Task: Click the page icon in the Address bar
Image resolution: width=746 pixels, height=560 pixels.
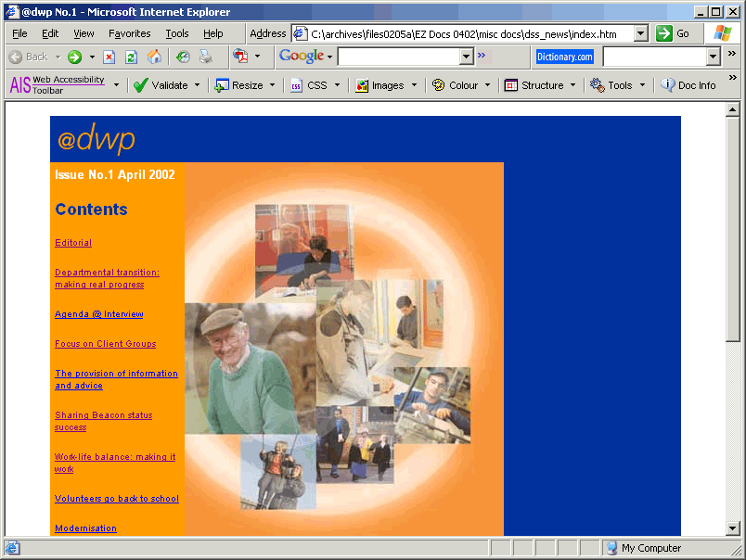Action: click(x=300, y=33)
